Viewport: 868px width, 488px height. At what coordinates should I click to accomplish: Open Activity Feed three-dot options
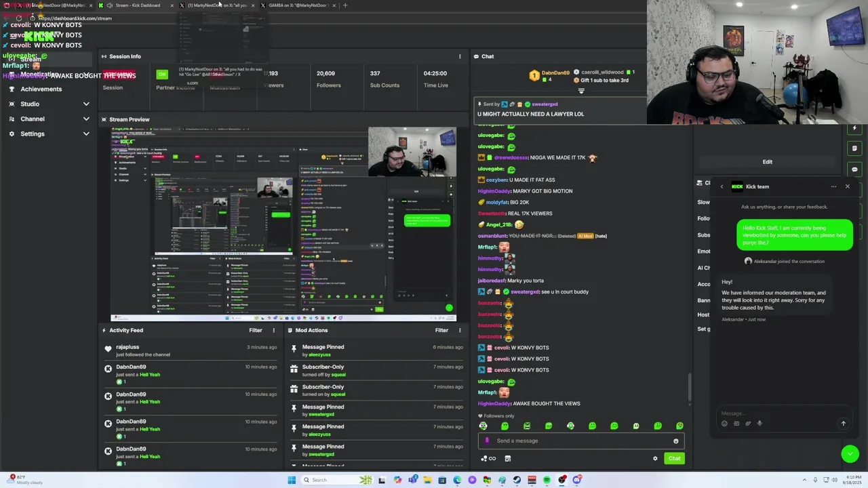click(274, 330)
